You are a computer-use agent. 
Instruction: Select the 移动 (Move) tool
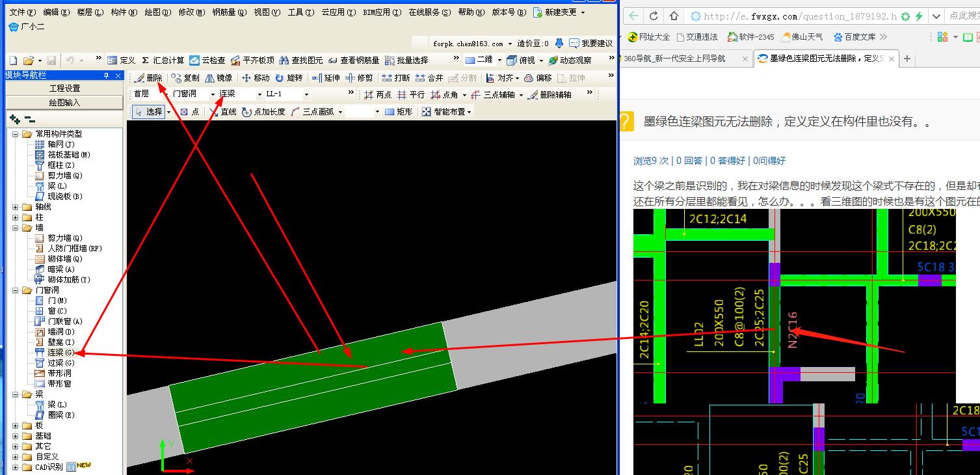pos(256,78)
